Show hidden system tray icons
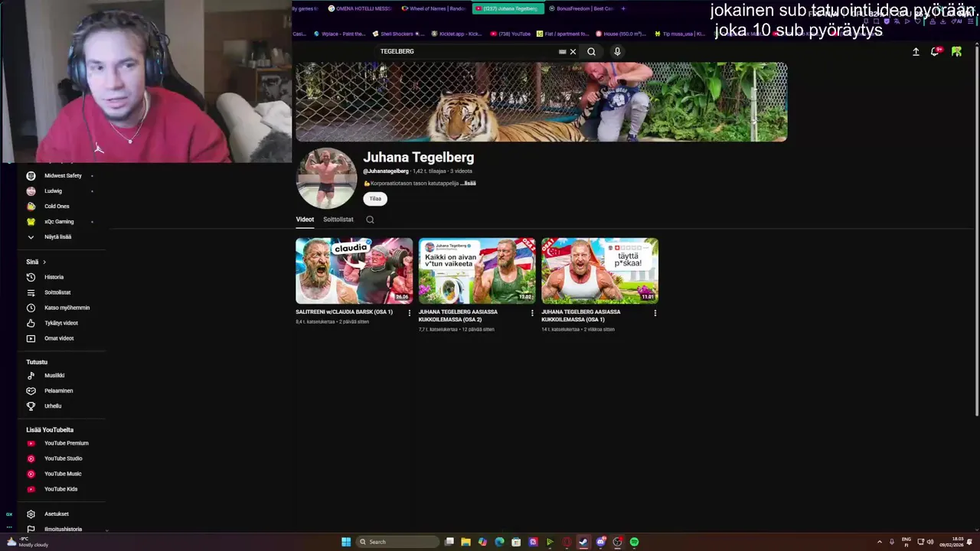Image resolution: width=980 pixels, height=551 pixels. [x=879, y=542]
